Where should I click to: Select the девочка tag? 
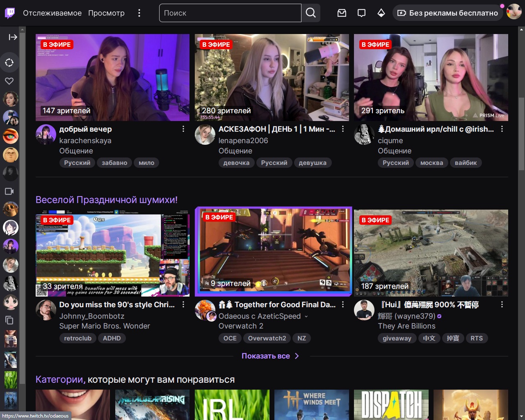pyautogui.click(x=236, y=163)
